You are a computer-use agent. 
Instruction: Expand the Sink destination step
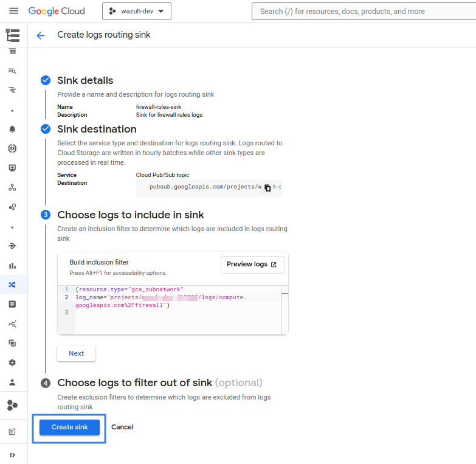[97, 129]
